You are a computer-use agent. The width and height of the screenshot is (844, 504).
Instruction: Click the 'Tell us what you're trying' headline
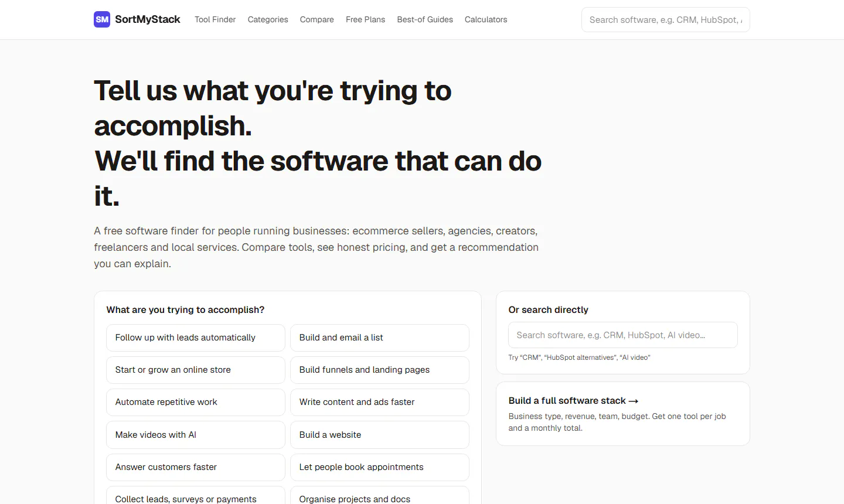pos(318,144)
